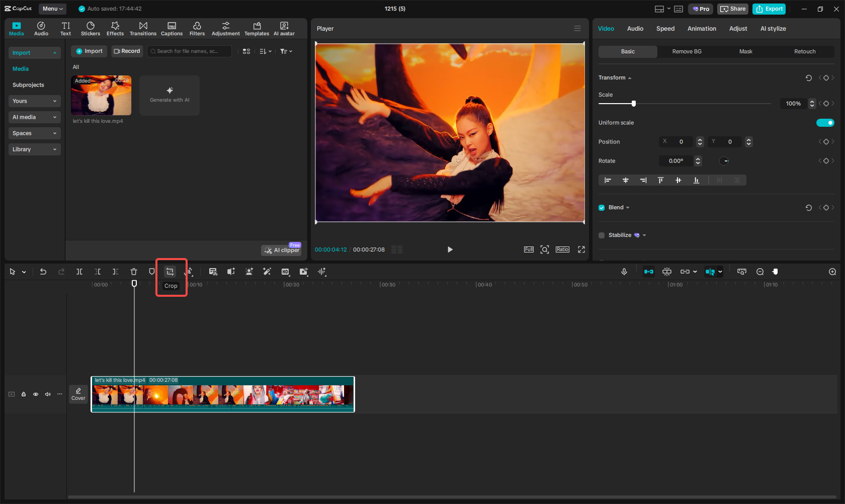This screenshot has width=845, height=504.
Task: Click the Split tool icon
Action: click(x=79, y=272)
